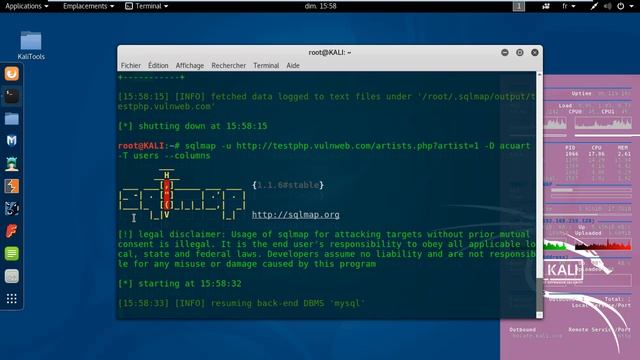640x360 pixels.
Task: Click '[*] shutting down at 15:58:15' line
Action: [193, 126]
